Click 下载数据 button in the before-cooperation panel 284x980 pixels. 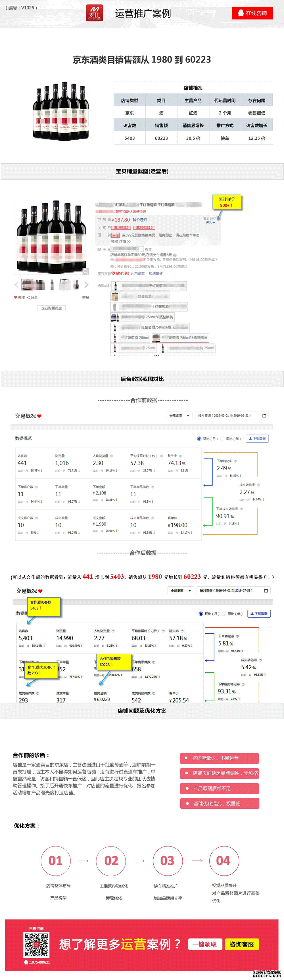point(257,439)
